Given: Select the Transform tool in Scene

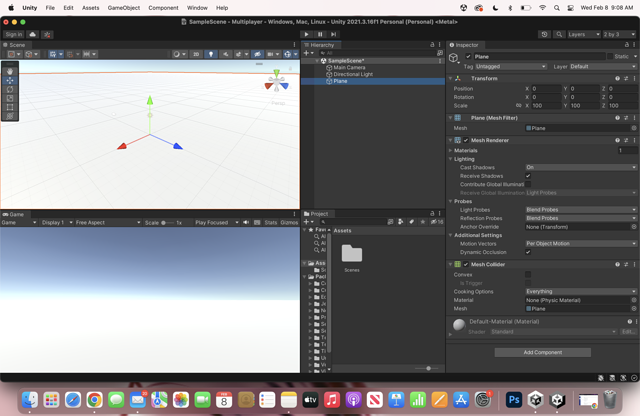Looking at the screenshot, I should [10, 116].
